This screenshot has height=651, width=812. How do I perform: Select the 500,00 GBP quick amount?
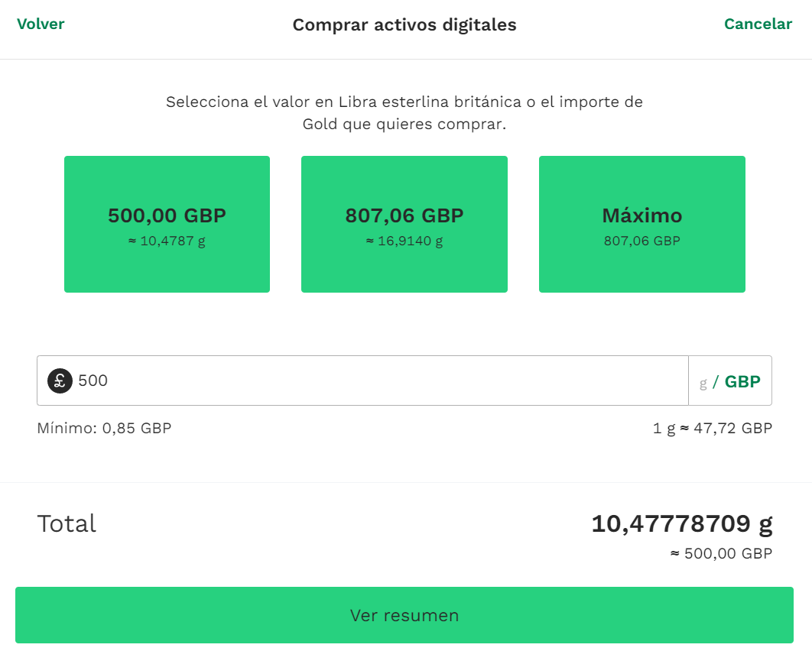coord(167,223)
